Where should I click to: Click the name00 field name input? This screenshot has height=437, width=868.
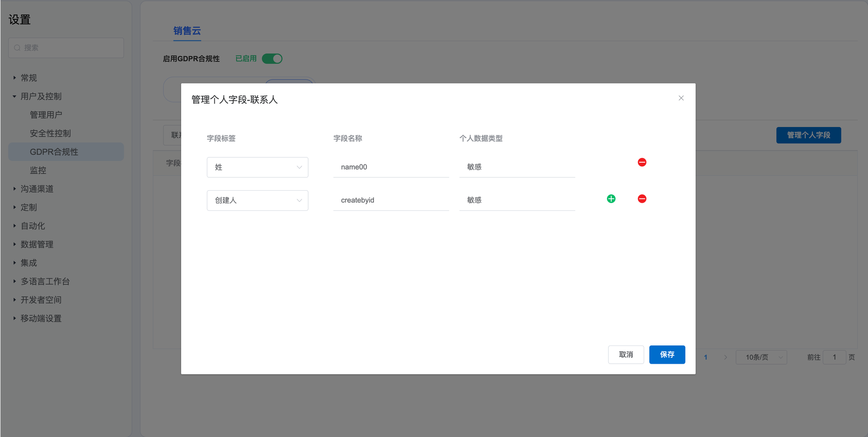pyautogui.click(x=391, y=167)
